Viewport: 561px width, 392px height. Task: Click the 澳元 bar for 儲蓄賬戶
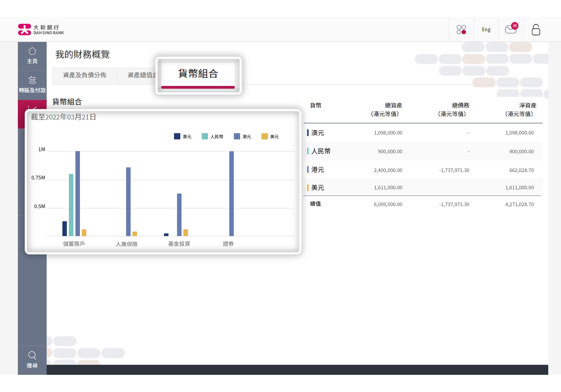pos(65,228)
